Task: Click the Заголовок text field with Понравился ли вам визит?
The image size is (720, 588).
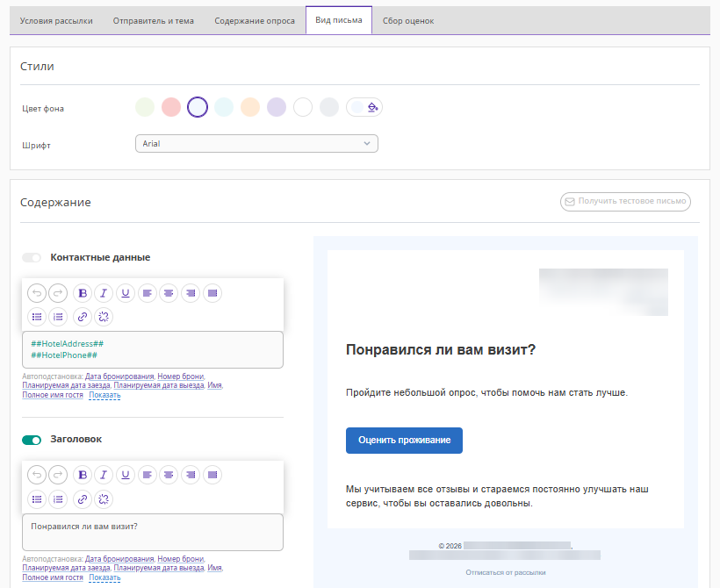Action: tap(153, 532)
